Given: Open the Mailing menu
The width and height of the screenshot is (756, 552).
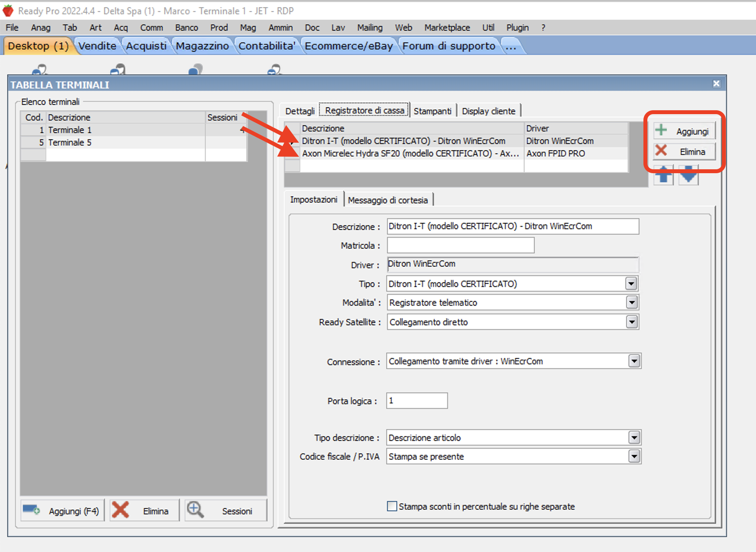Looking at the screenshot, I should [370, 27].
